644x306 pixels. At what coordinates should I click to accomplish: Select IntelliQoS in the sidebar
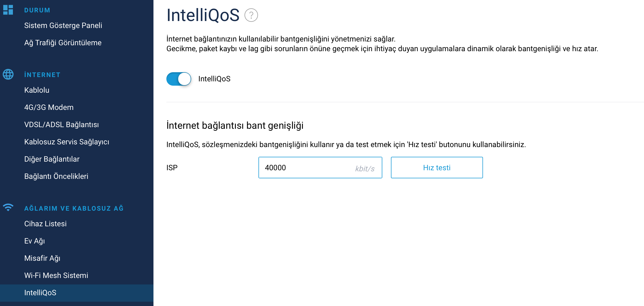click(77, 293)
